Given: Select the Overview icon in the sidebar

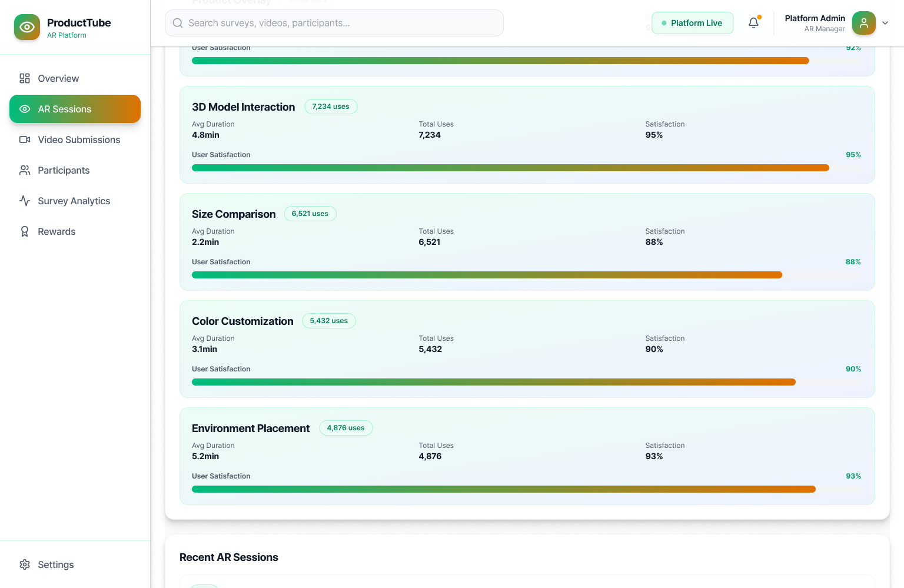Looking at the screenshot, I should click(25, 78).
